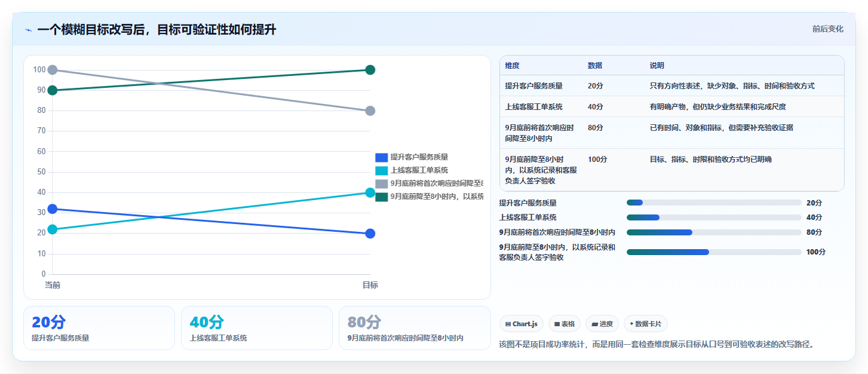The image size is (868, 374).
Task: Click the 50 label on the y-axis
Action: pyautogui.click(x=41, y=172)
